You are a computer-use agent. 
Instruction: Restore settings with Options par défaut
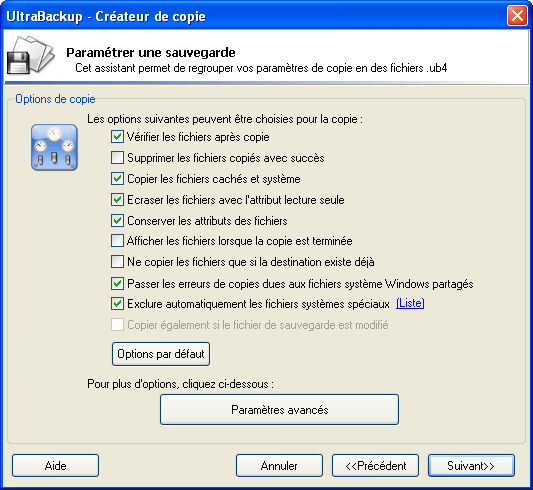point(161,354)
